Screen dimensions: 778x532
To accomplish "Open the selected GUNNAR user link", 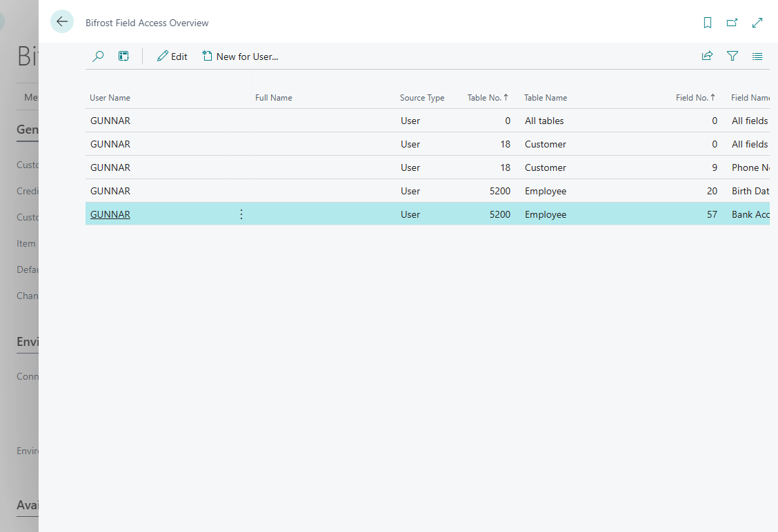I will (110, 214).
